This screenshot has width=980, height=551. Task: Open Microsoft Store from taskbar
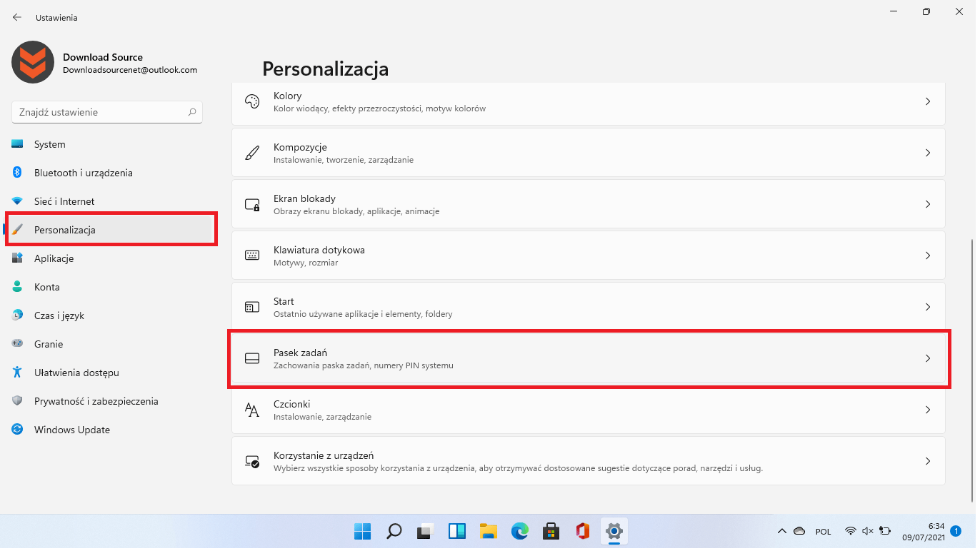coord(551,532)
